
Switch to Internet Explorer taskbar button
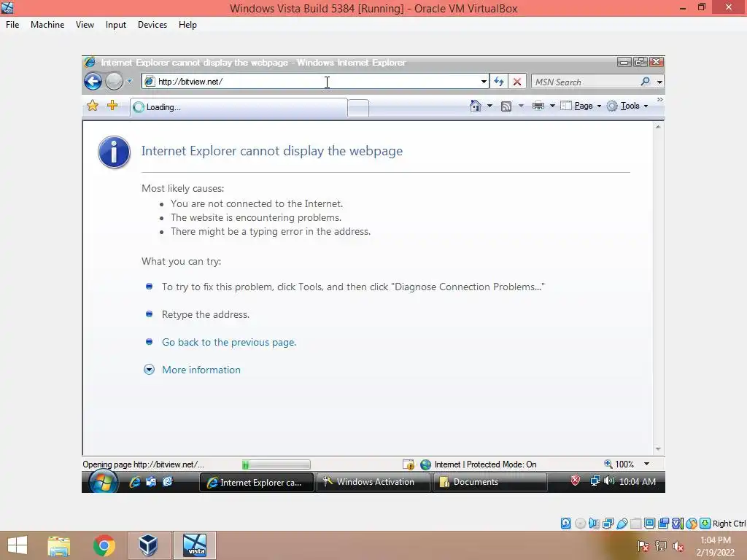pos(256,483)
